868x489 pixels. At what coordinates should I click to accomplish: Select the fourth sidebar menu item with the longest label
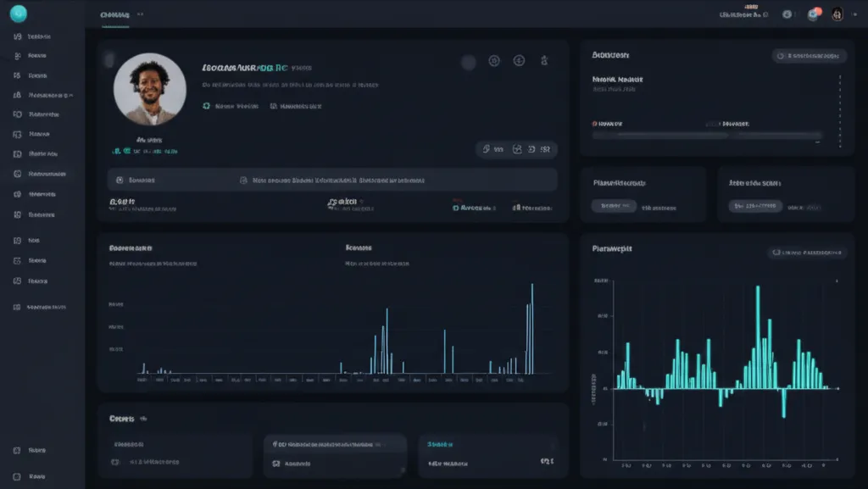[50, 96]
